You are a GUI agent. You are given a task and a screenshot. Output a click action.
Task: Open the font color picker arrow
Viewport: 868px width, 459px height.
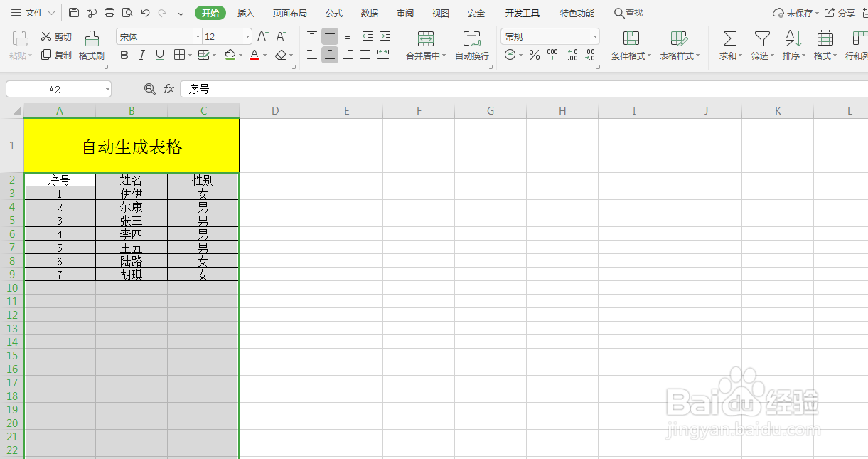pyautogui.click(x=264, y=55)
